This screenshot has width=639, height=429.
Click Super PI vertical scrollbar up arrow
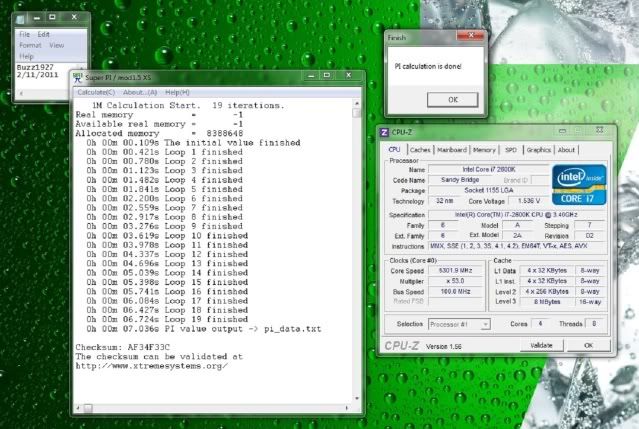[357, 104]
